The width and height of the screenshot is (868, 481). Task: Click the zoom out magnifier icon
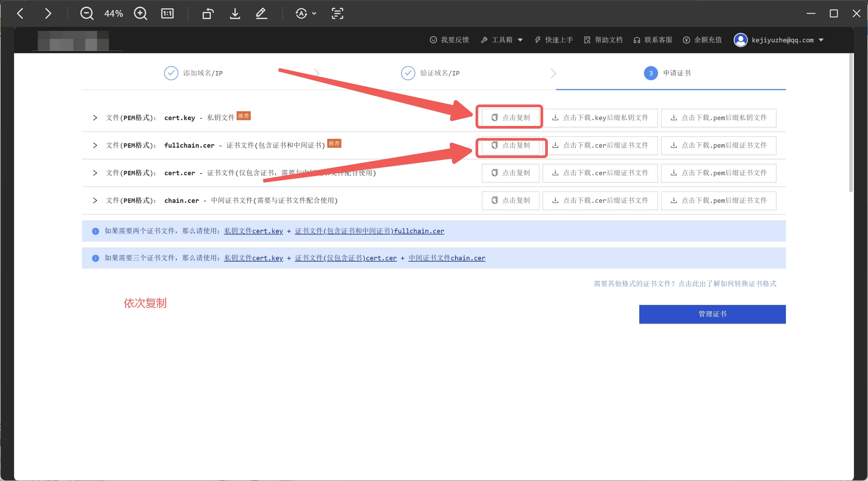(x=87, y=13)
